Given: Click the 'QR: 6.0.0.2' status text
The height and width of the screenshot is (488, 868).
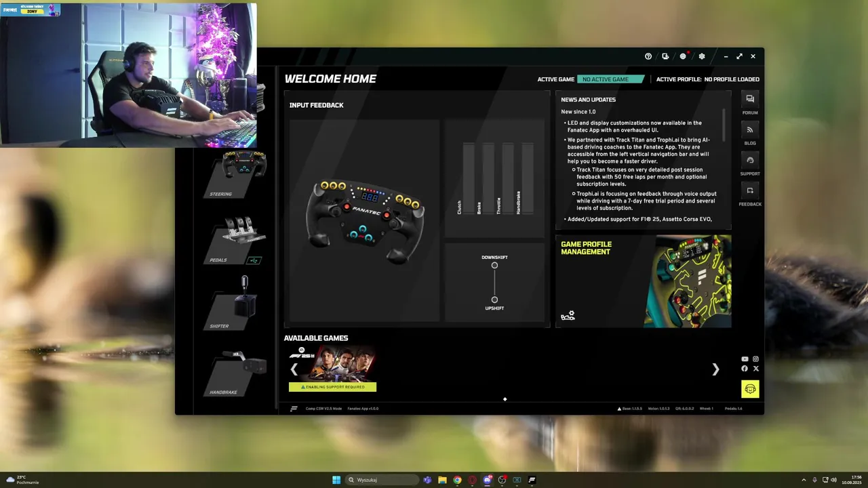Looking at the screenshot, I should [685, 409].
